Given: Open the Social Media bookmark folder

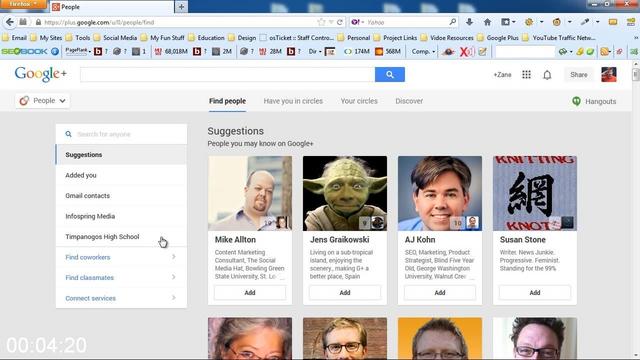Looking at the screenshot, I should coord(115,38).
